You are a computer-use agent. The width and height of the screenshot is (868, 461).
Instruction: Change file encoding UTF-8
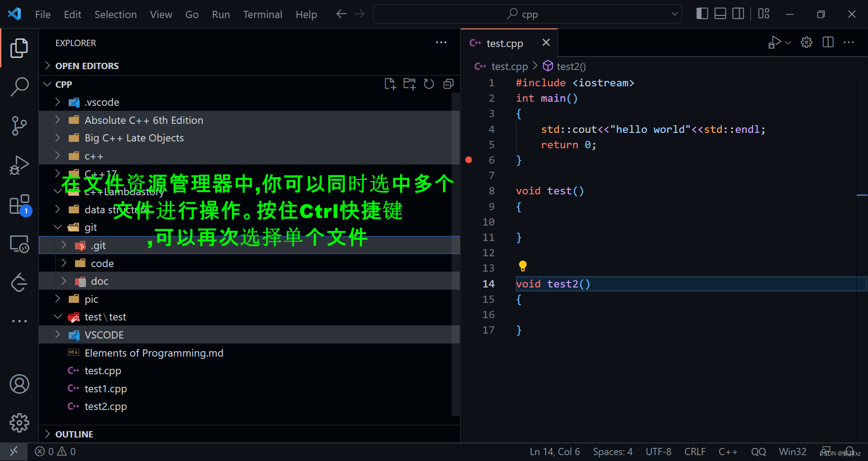658,452
